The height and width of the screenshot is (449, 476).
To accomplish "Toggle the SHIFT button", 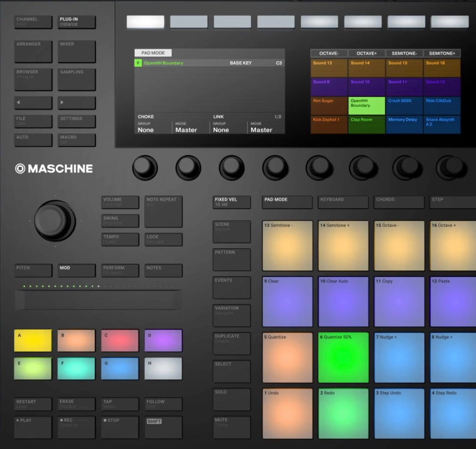I will pyautogui.click(x=163, y=427).
